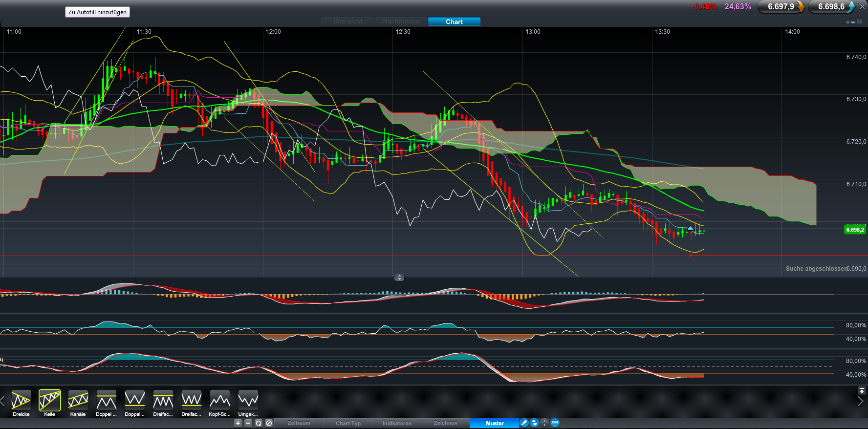Viewport: 868px width, 429px height.
Task: Select the Umgekehrte pattern icon
Action: pyautogui.click(x=248, y=401)
